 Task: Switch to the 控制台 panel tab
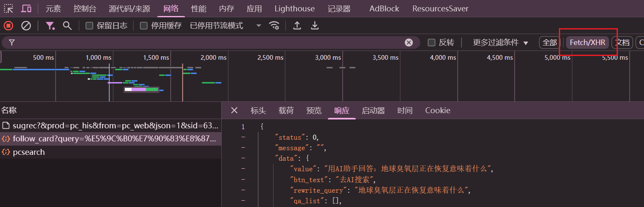click(x=85, y=8)
